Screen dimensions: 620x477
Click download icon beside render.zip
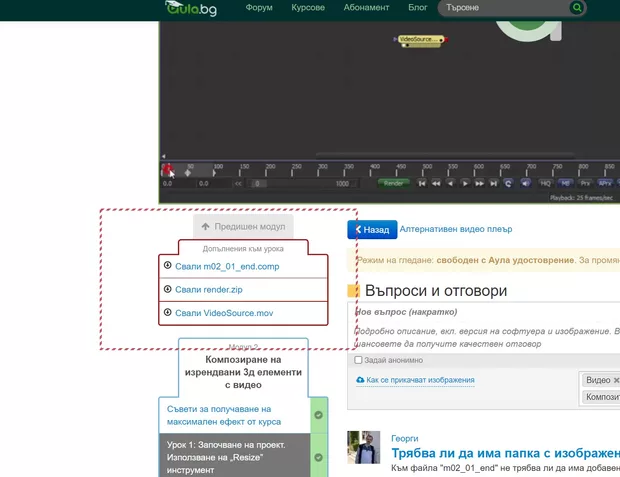(168, 289)
